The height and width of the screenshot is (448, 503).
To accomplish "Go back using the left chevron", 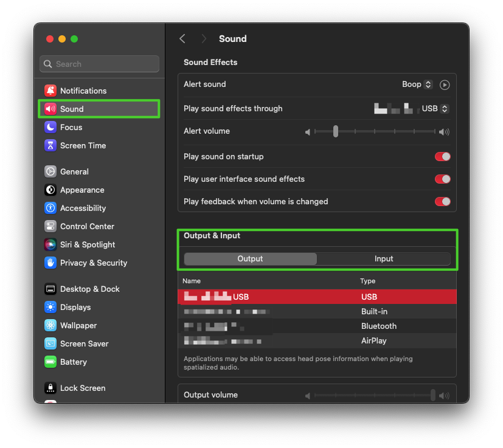I will [182, 39].
